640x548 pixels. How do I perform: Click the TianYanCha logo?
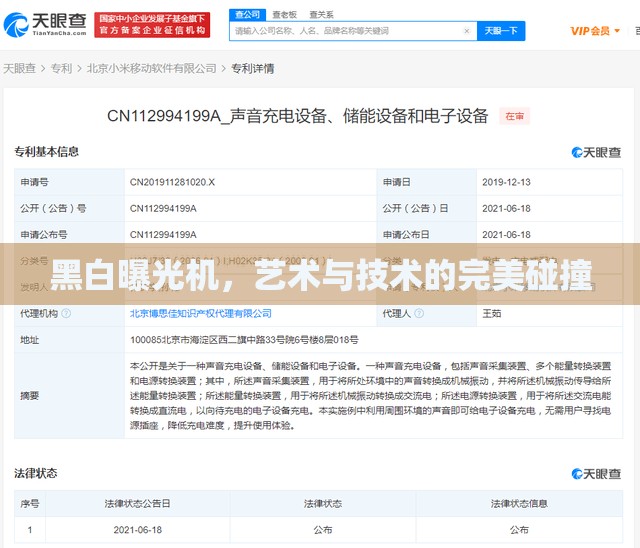pyautogui.click(x=45, y=24)
